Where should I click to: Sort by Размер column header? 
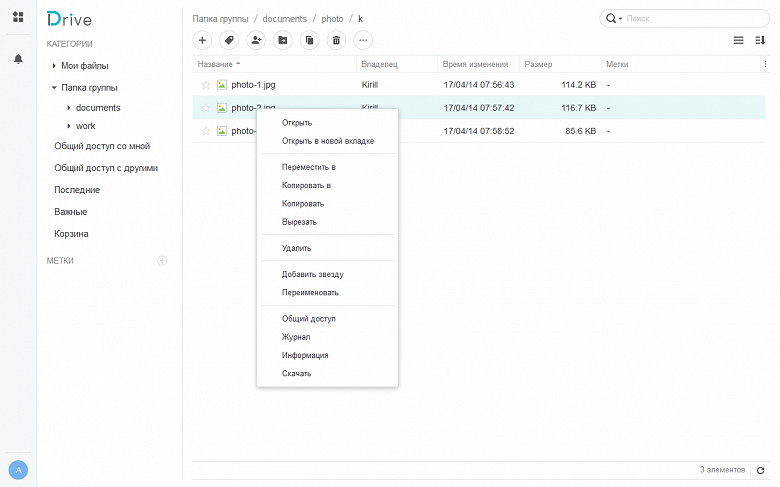click(x=538, y=64)
